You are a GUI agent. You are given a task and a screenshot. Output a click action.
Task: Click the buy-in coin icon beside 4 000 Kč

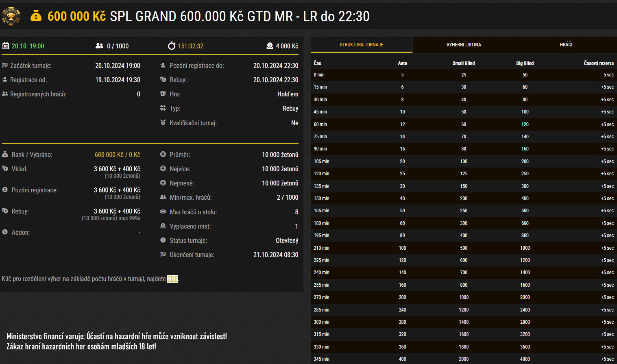270,46
